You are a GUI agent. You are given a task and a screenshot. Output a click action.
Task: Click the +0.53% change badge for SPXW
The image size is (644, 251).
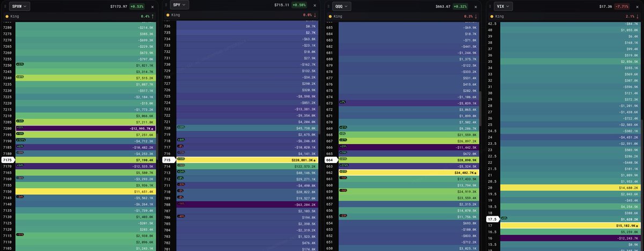click(x=138, y=6)
